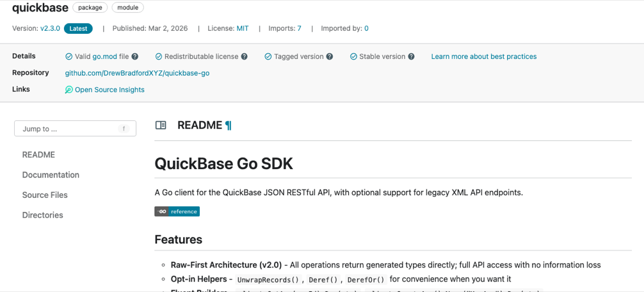The image size is (644, 292).
Task: Click help icon next to Stable version
Action: pyautogui.click(x=411, y=57)
